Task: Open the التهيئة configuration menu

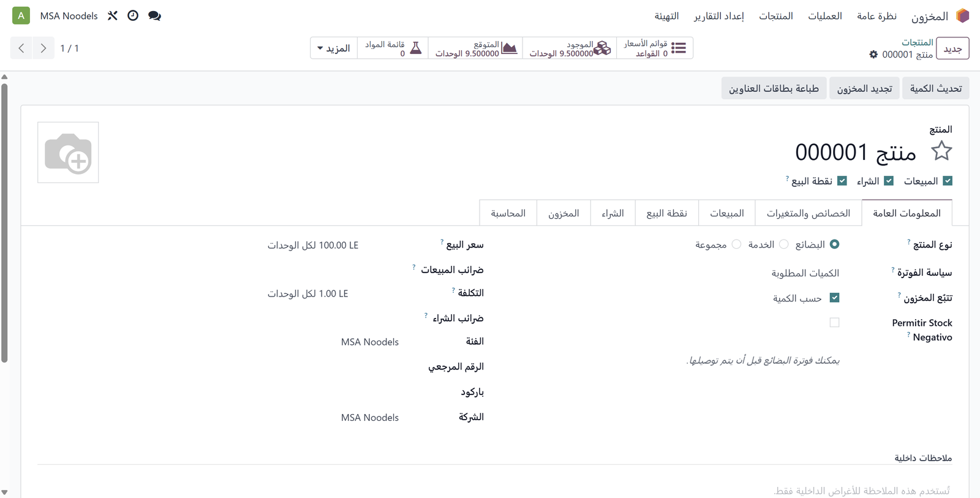Action: tap(666, 16)
